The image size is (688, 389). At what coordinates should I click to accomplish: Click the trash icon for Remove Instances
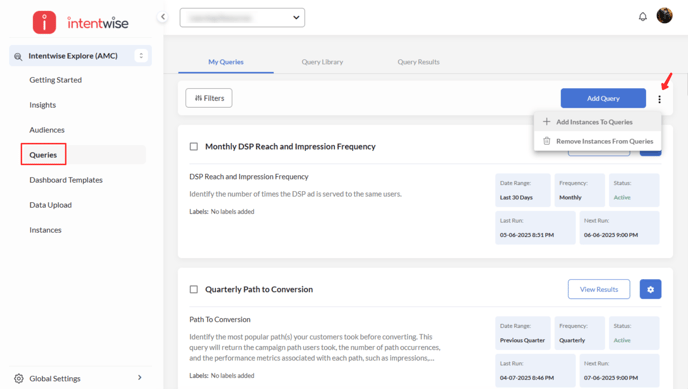pyautogui.click(x=546, y=141)
